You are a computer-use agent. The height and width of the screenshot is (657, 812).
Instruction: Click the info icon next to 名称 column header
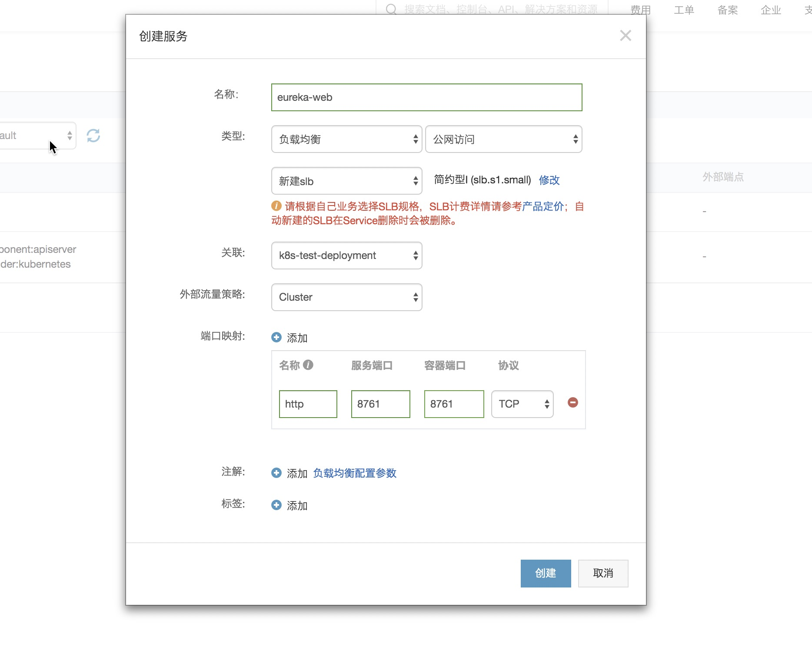coord(308,365)
